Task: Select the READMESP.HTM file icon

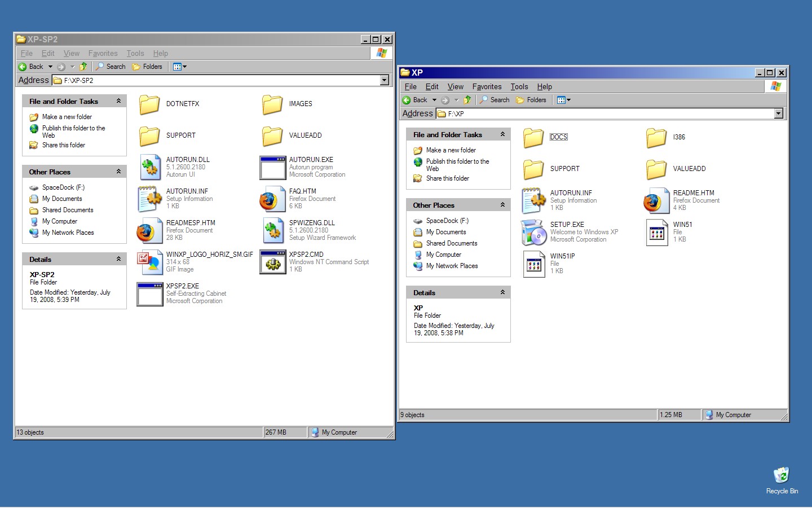Action: [x=149, y=230]
